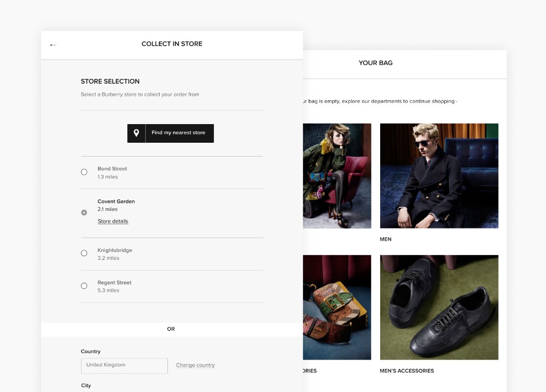Viewport: 546px width, 392px height.
Task: Go back using the arrow in Collect In Store
Action: [53, 45]
